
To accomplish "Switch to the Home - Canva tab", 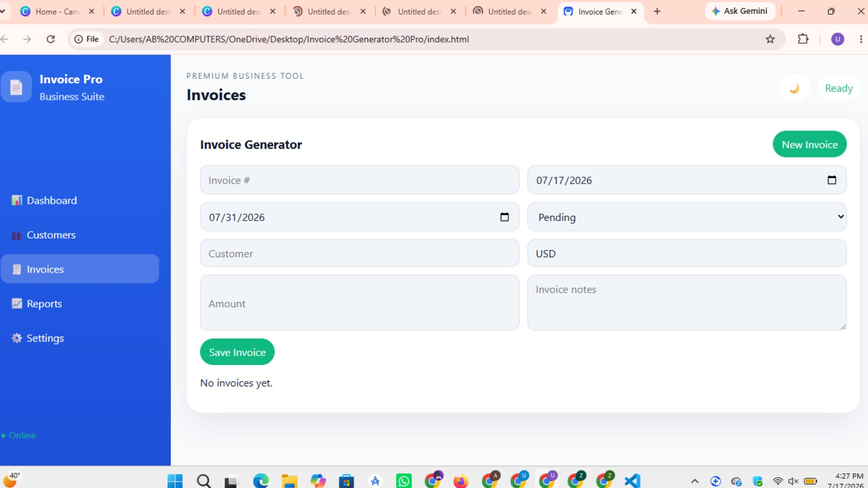I will (57, 11).
